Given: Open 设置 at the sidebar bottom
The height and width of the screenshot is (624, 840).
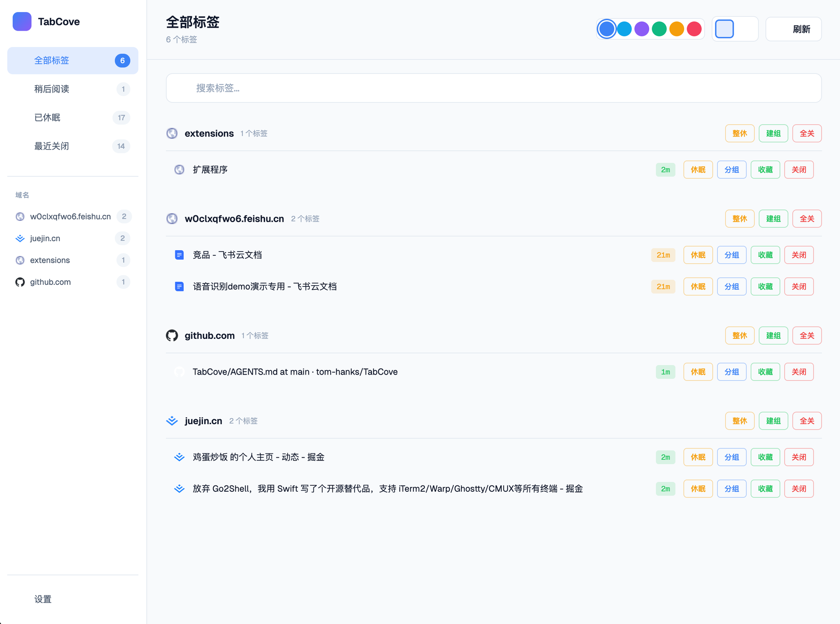Looking at the screenshot, I should [x=73, y=599].
